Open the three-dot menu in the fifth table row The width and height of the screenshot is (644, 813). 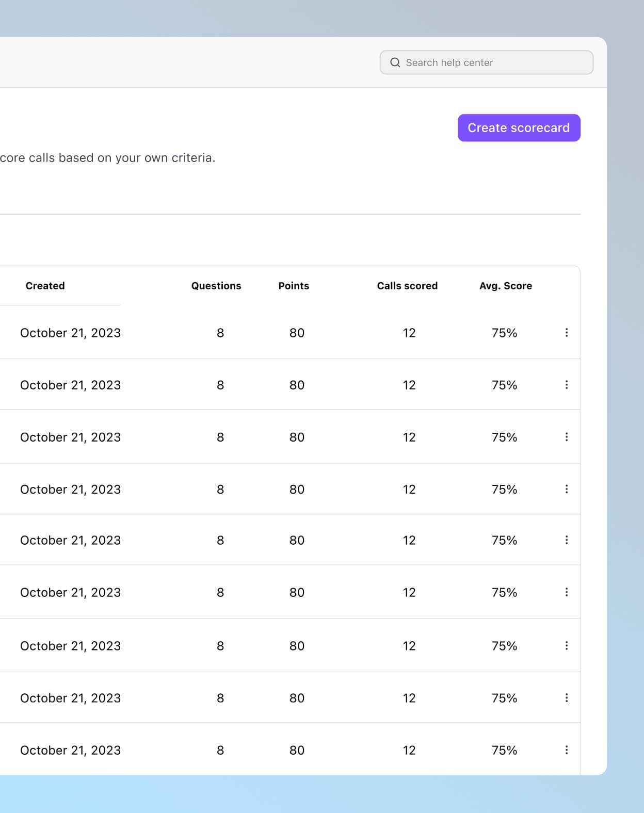[567, 540]
